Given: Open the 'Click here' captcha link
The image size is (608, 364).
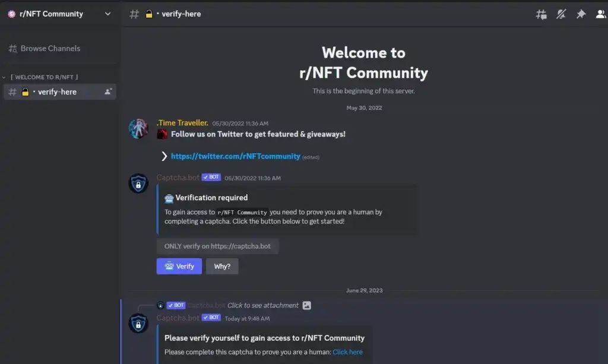Looking at the screenshot, I should click(347, 352).
